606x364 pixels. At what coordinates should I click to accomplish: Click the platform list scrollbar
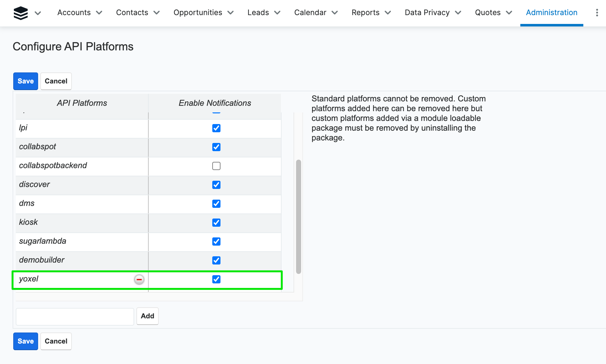click(299, 217)
